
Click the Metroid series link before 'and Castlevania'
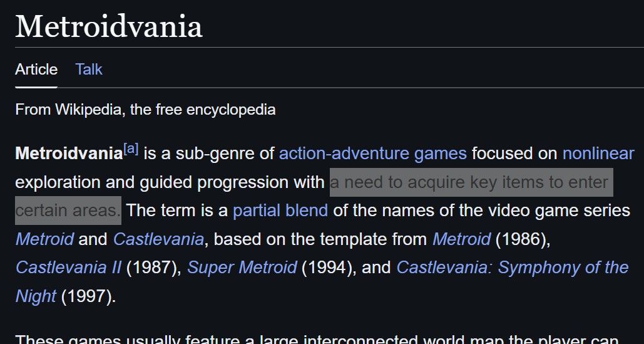[44, 239]
